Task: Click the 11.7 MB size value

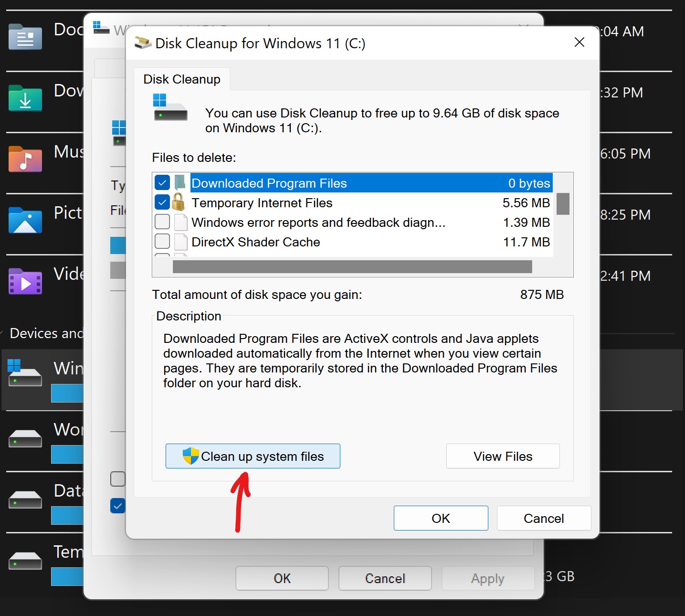Action: 527,242
